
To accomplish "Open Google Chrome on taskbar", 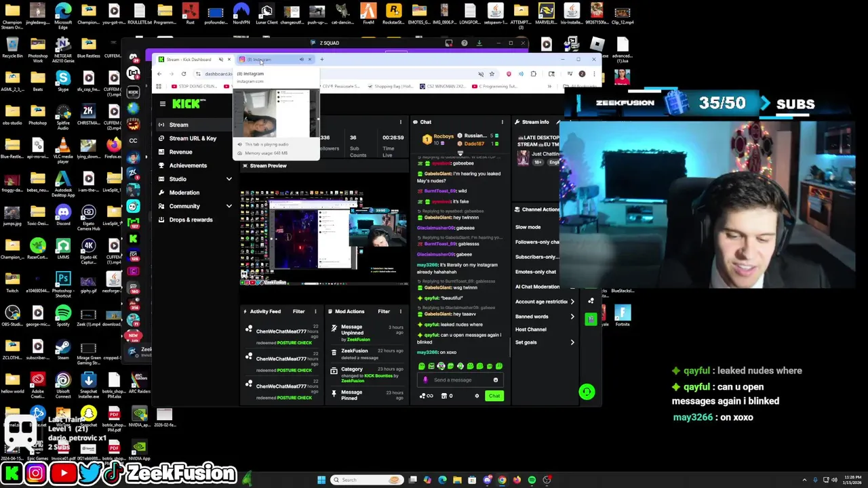I will pos(502,480).
